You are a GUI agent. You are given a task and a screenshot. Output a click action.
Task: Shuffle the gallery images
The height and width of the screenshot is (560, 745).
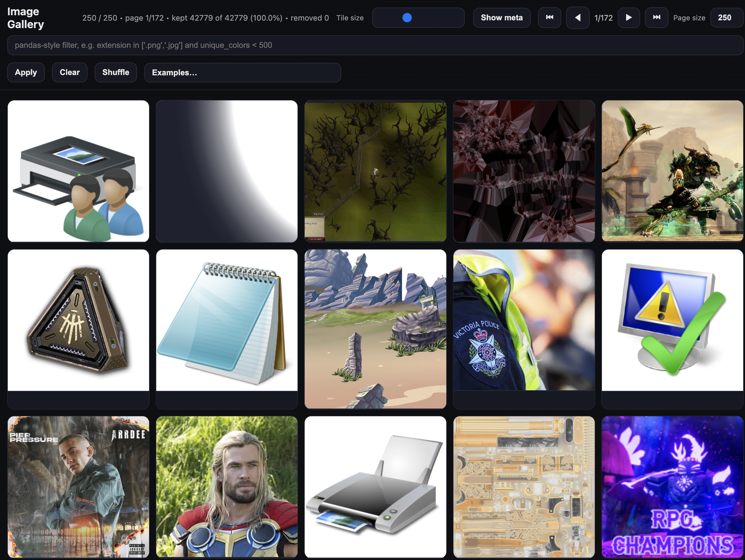coord(116,72)
